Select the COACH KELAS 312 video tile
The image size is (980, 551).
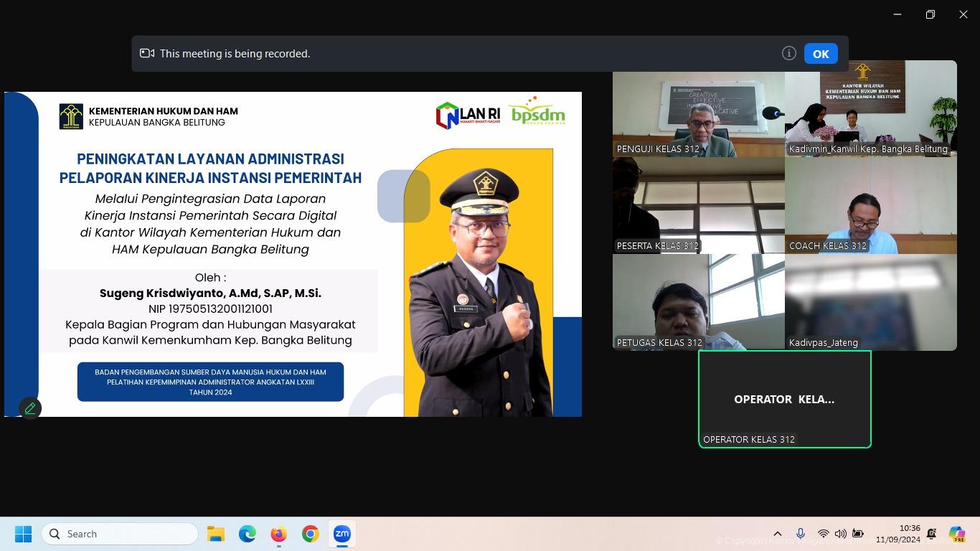[x=871, y=205]
